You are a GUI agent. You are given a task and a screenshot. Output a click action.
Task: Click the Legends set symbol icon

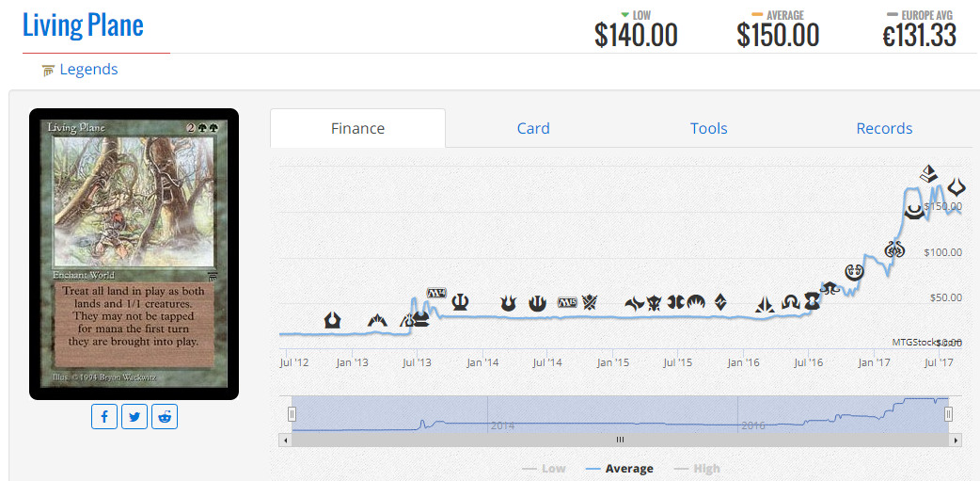pyautogui.click(x=49, y=70)
